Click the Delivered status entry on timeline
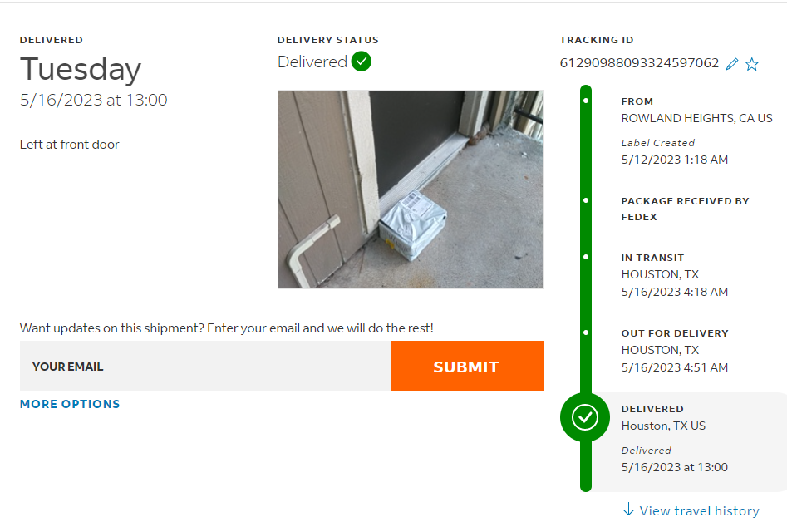 [674, 438]
